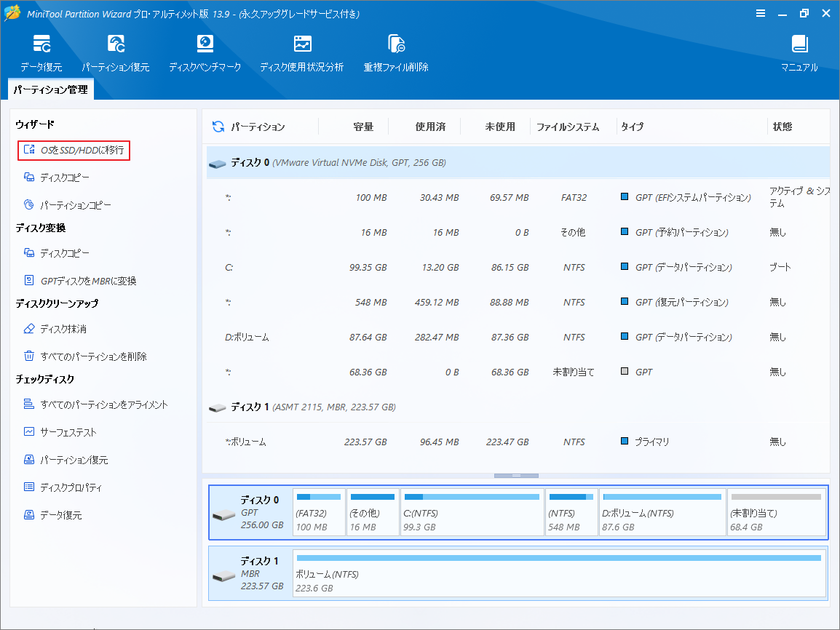
Task: Select the 548 MB 復元パーティション row
Action: tap(518, 303)
